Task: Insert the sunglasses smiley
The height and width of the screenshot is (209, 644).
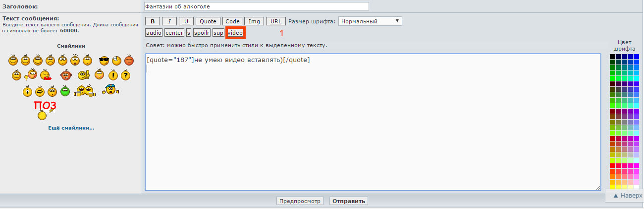Action: pyautogui.click(x=104, y=61)
